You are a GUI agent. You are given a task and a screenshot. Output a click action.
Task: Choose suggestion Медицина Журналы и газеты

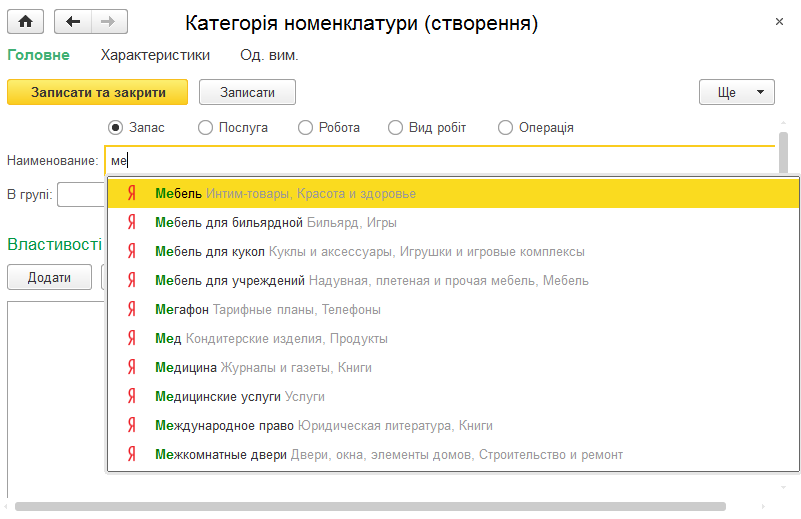453,367
